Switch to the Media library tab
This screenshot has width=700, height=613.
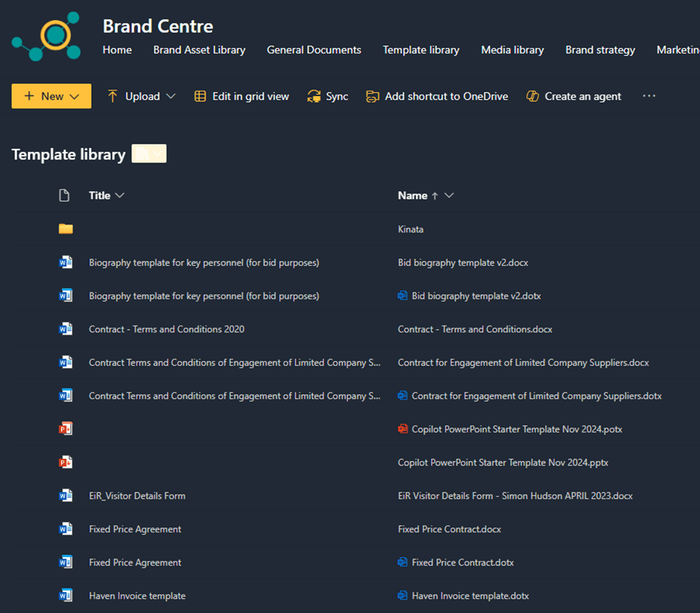coord(512,50)
